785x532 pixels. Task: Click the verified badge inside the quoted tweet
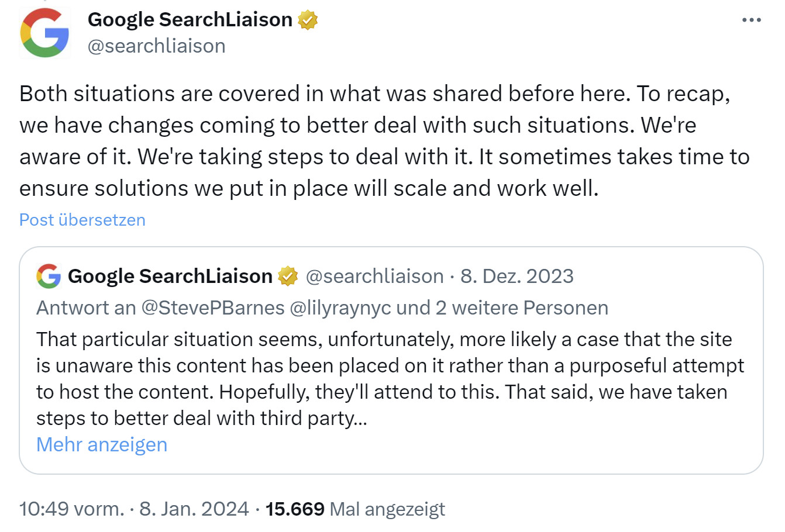pos(288,275)
